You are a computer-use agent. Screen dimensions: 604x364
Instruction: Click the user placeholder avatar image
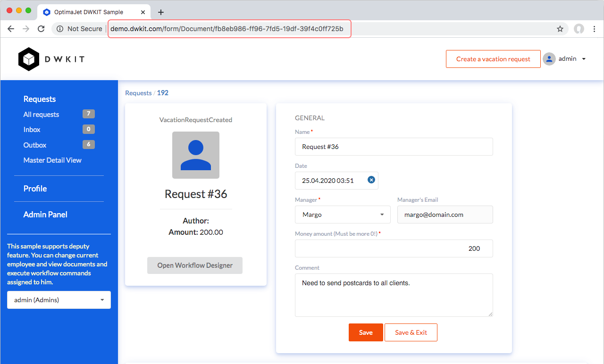pyautogui.click(x=196, y=155)
